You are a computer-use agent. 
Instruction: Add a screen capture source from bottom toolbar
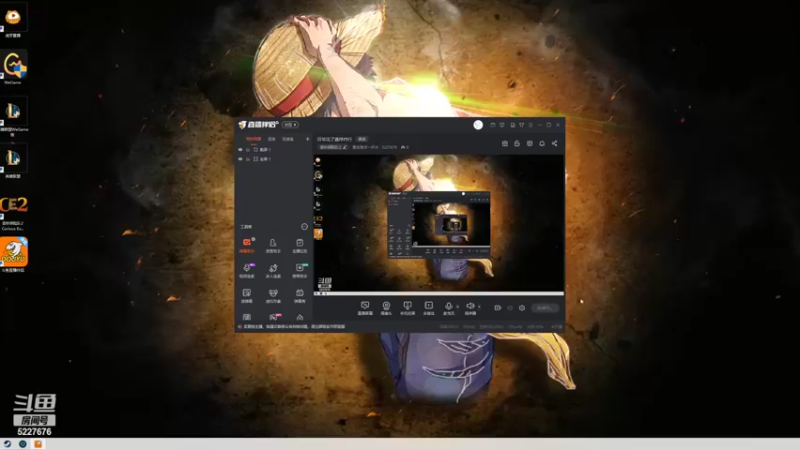[365, 308]
